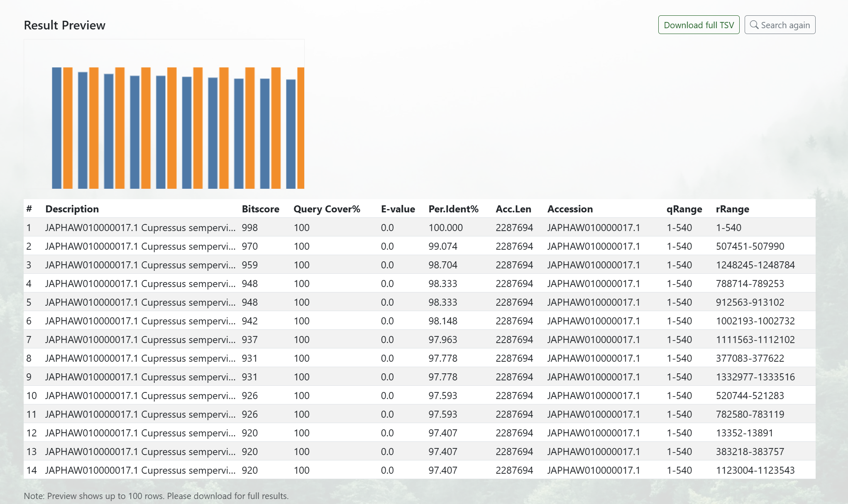Select the Accession column header

570,209
